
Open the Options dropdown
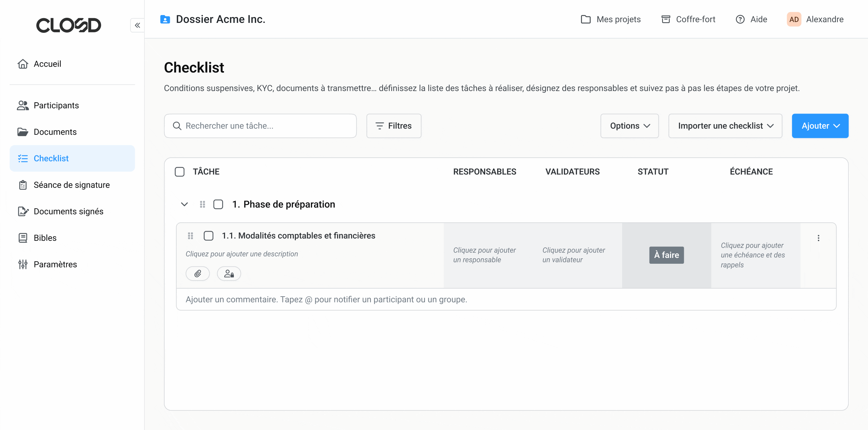[x=629, y=126]
